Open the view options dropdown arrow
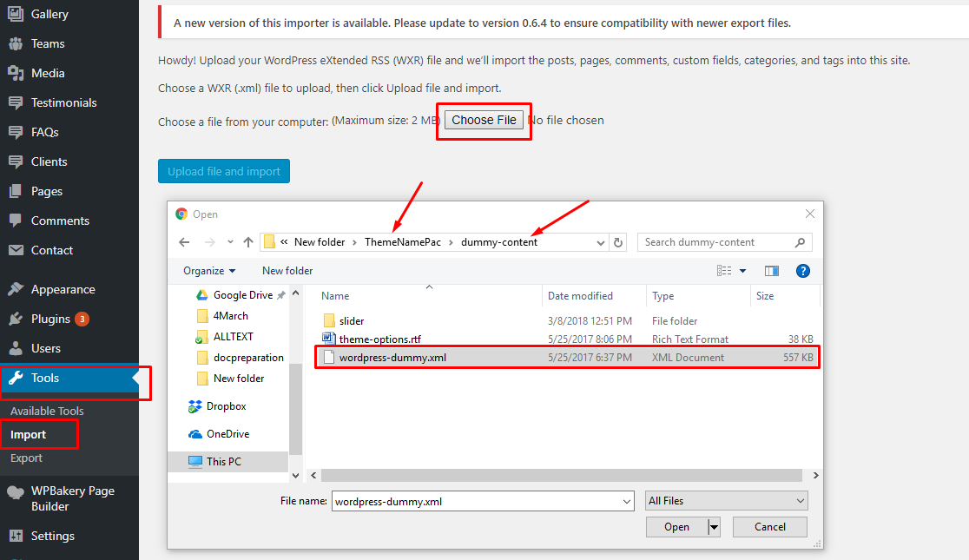The width and height of the screenshot is (969, 560). 742,271
